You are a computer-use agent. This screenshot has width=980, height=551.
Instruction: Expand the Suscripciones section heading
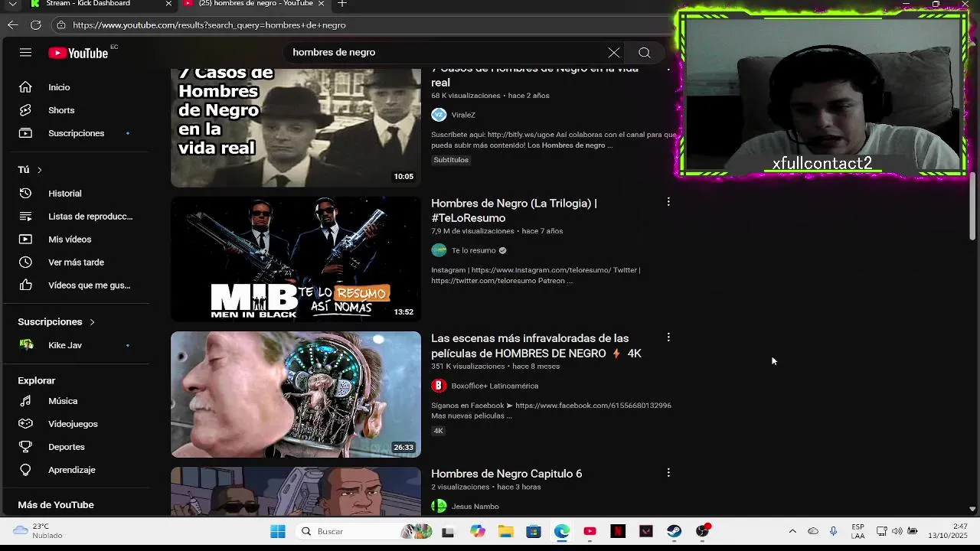57,322
